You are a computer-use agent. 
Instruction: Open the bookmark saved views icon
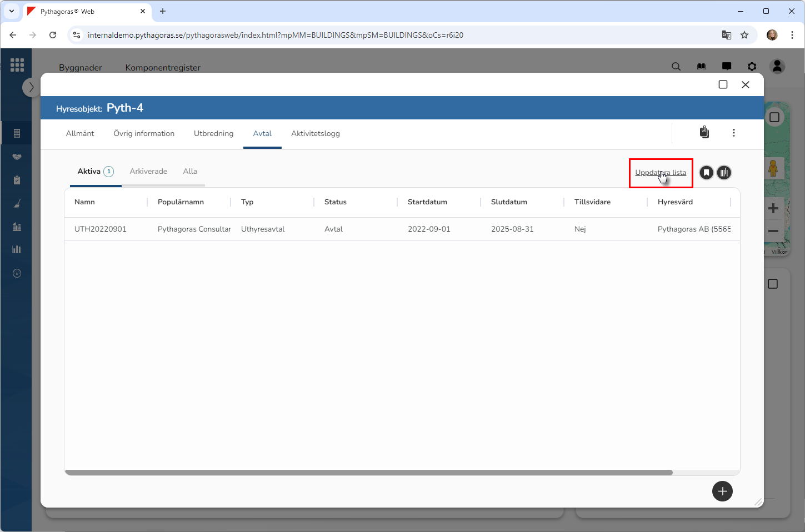(706, 173)
